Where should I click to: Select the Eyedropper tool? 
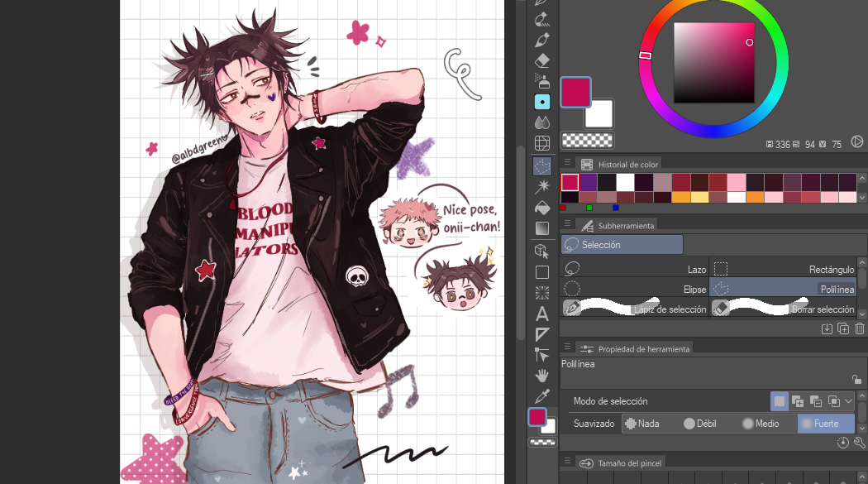[542, 396]
